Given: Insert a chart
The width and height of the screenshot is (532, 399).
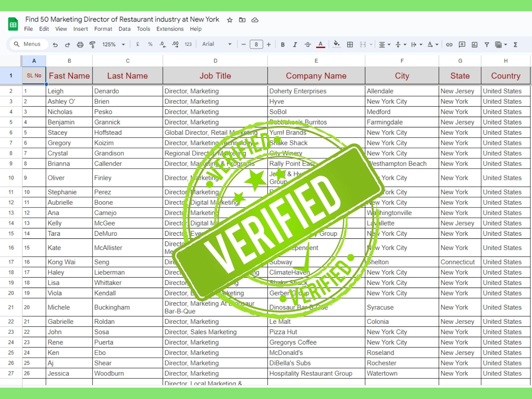Looking at the screenshot, I should [x=474, y=45].
